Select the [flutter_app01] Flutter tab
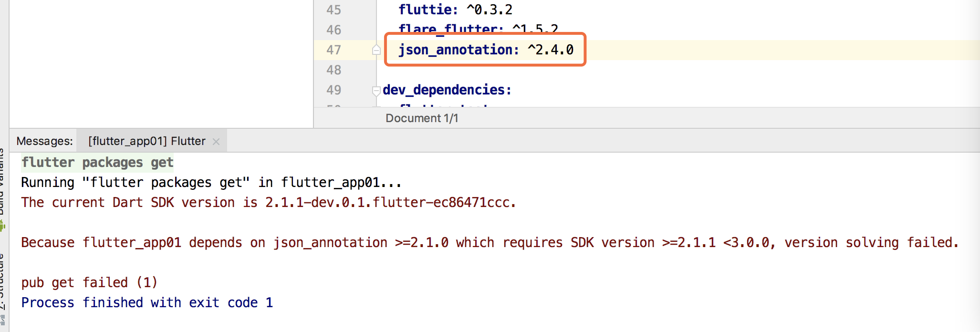980x332 pixels. (146, 141)
